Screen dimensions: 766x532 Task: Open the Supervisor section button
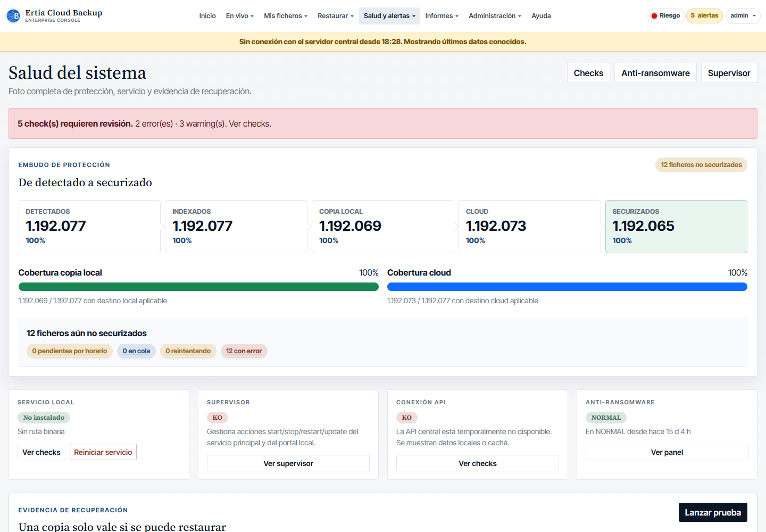click(729, 73)
